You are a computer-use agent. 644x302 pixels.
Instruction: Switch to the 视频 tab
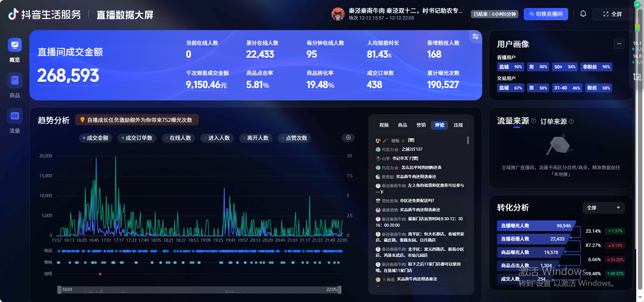[384, 125]
